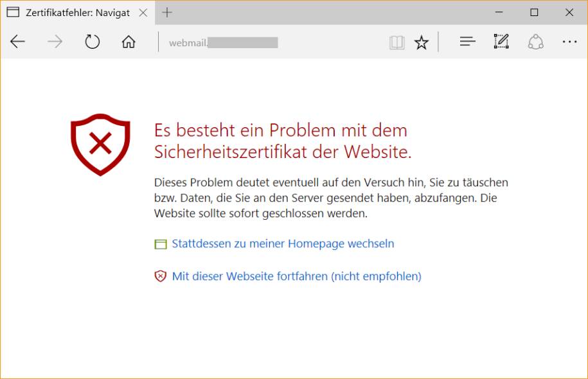Click the forward navigation arrow
Viewport: 588px width, 379px height.
55,42
